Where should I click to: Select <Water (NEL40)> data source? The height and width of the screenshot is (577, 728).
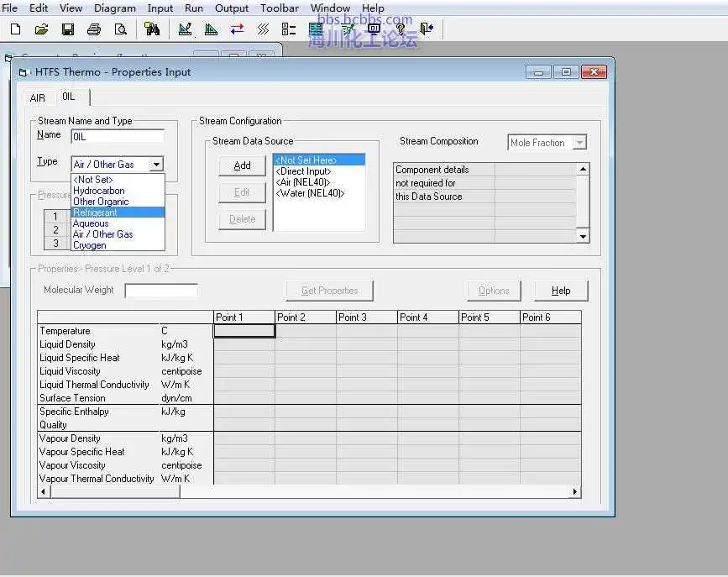(319, 193)
